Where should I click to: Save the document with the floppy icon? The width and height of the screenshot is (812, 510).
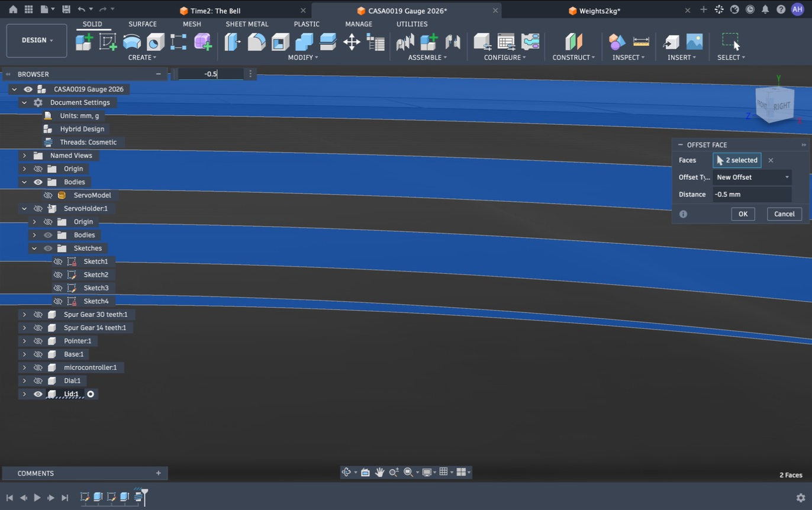point(66,10)
